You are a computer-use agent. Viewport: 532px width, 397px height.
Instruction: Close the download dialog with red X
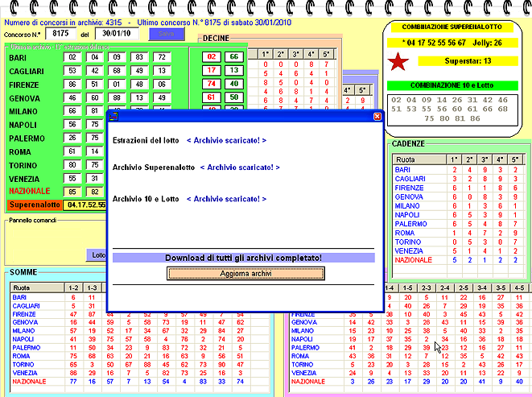[x=377, y=117]
